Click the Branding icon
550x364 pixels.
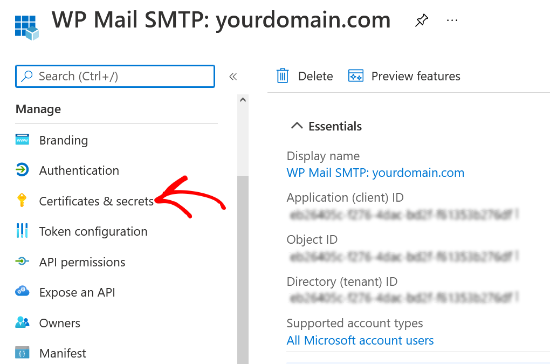(x=22, y=140)
